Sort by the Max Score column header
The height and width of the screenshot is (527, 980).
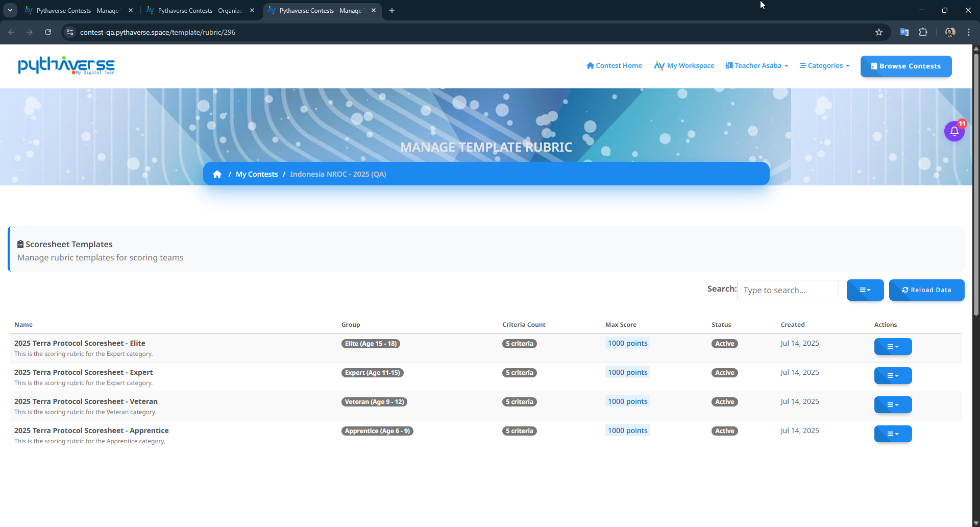coord(621,325)
